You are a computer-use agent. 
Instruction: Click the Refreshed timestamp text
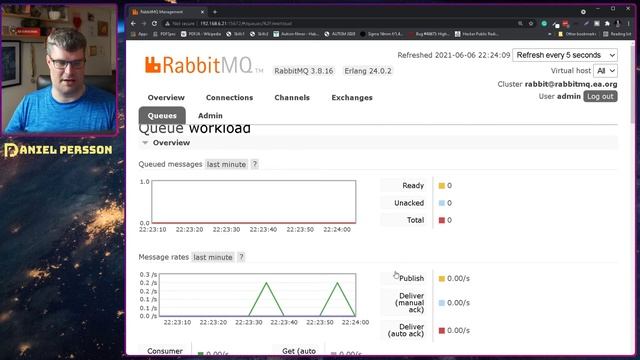453,55
